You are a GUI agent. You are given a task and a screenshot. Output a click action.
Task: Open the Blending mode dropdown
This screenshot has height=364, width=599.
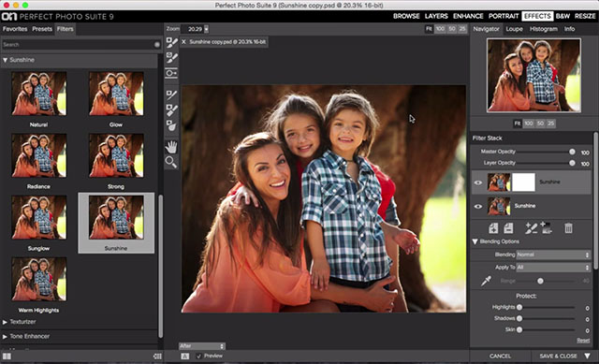point(553,255)
